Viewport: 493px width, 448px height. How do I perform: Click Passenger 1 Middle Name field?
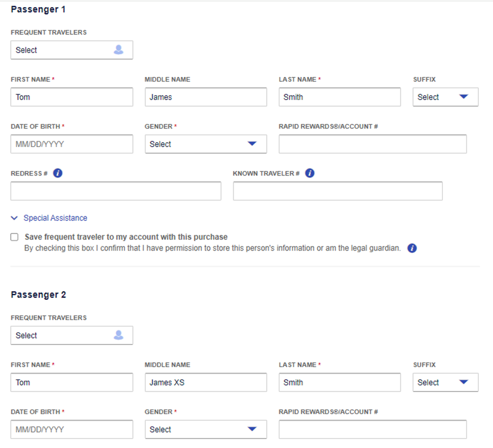[x=205, y=97]
